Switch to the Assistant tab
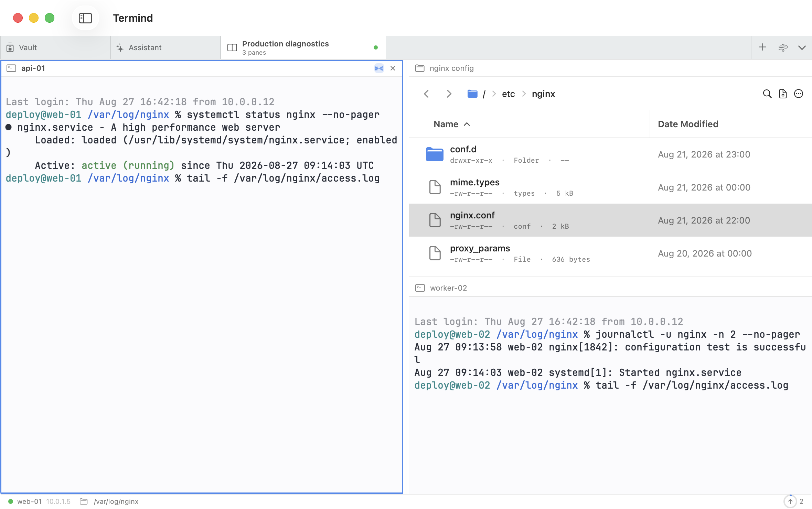This screenshot has width=812, height=509. point(165,47)
